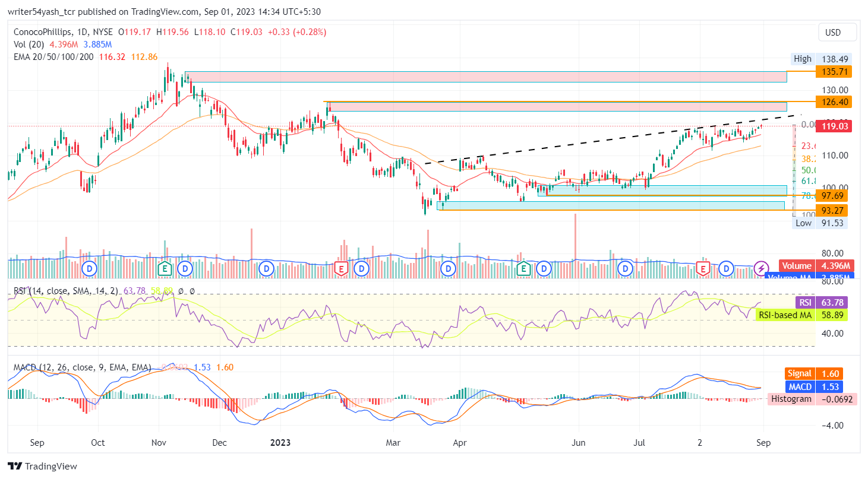Click the TradingView logo at the bottom
This screenshot has width=868, height=479.
click(42, 466)
